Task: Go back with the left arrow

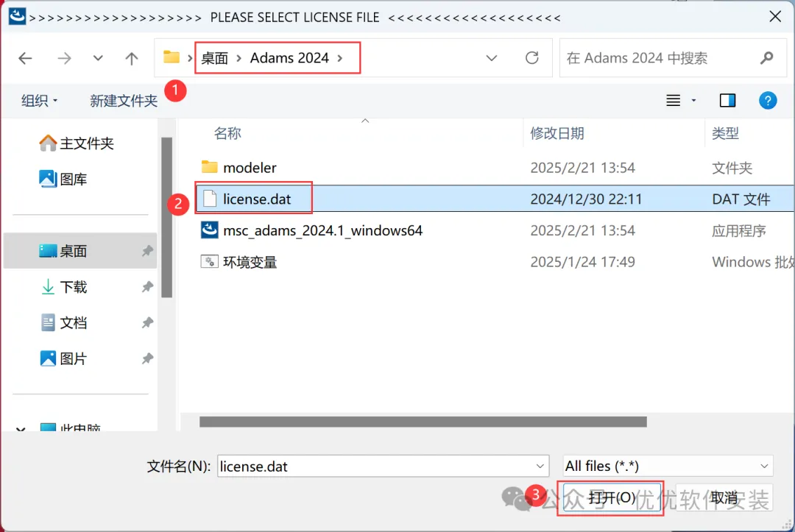Action: (x=25, y=58)
